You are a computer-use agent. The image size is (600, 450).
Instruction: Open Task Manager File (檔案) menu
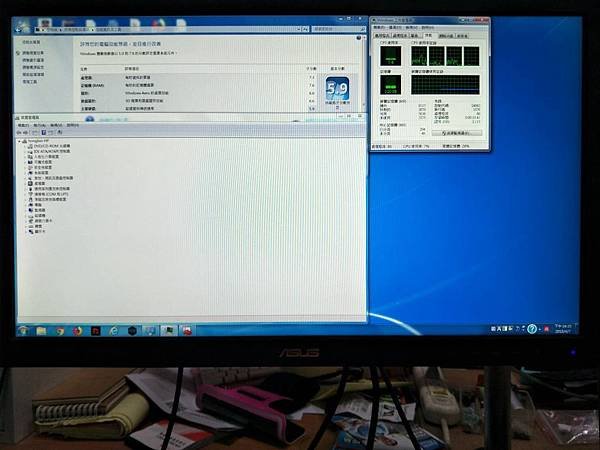379,28
